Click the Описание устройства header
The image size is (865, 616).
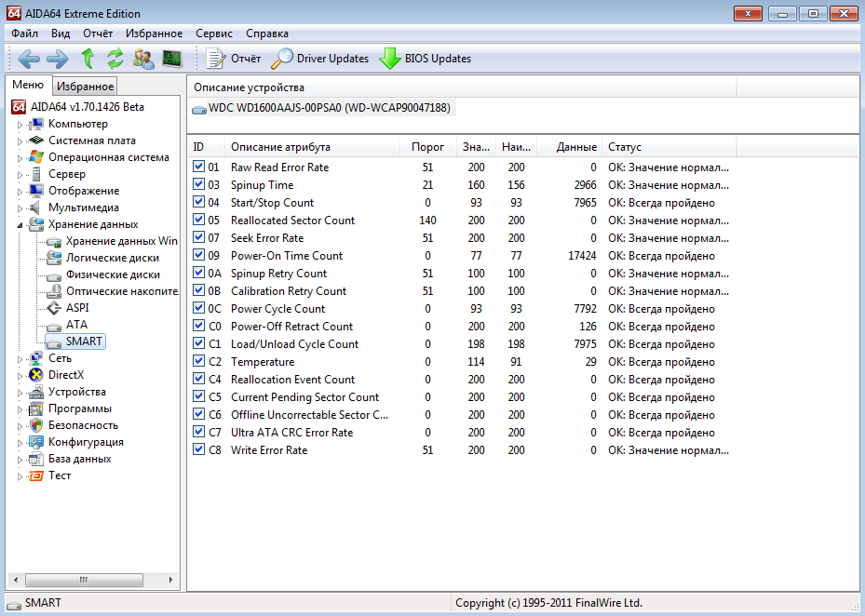462,87
